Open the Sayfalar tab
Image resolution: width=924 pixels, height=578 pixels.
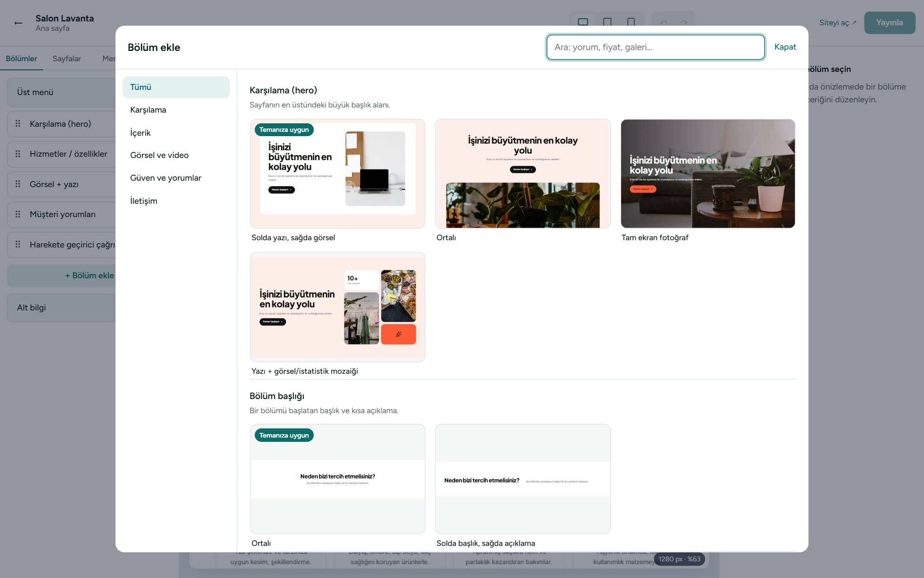[67, 59]
